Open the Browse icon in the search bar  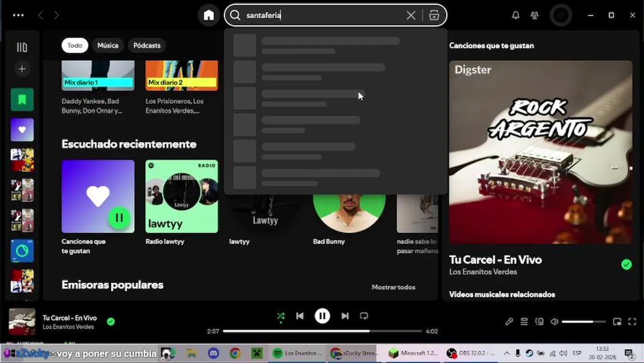(x=434, y=15)
